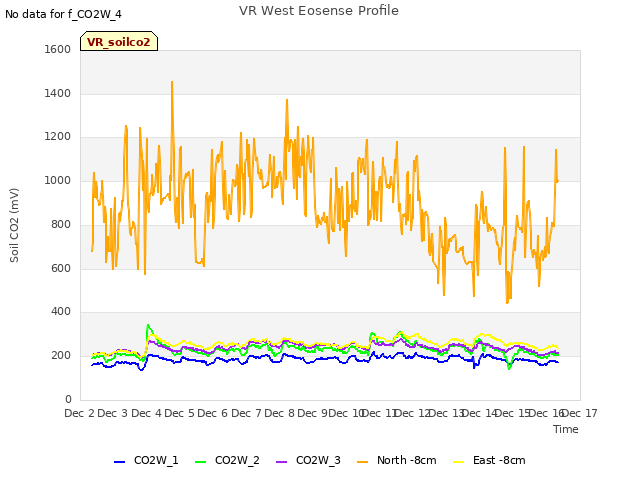Click the Dec 6 x-axis tick label

[213, 413]
